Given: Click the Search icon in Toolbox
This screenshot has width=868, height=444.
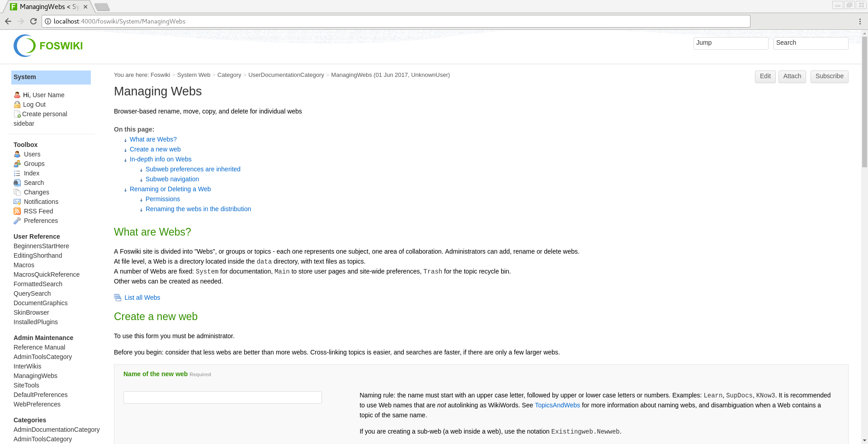Looking at the screenshot, I should coord(17,183).
